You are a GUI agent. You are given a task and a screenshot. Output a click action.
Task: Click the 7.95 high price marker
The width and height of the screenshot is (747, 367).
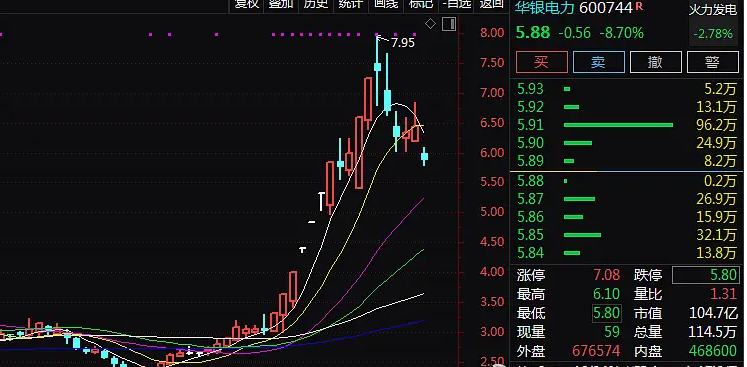[x=403, y=43]
